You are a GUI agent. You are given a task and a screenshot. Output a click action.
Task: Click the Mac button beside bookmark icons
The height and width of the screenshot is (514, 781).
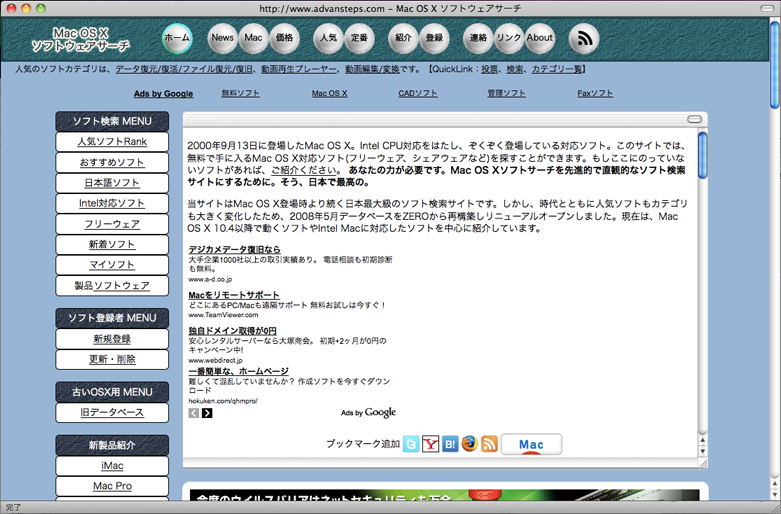click(531, 444)
